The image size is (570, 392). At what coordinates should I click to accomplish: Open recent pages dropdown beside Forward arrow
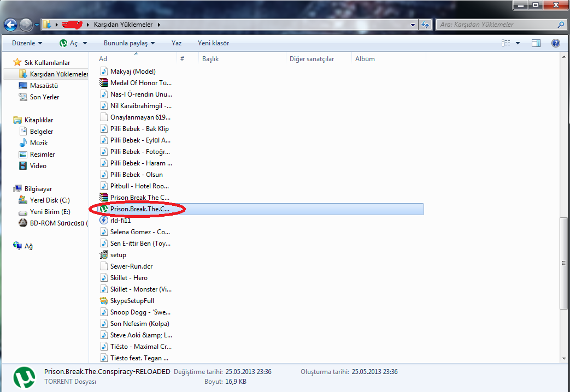coord(37,25)
